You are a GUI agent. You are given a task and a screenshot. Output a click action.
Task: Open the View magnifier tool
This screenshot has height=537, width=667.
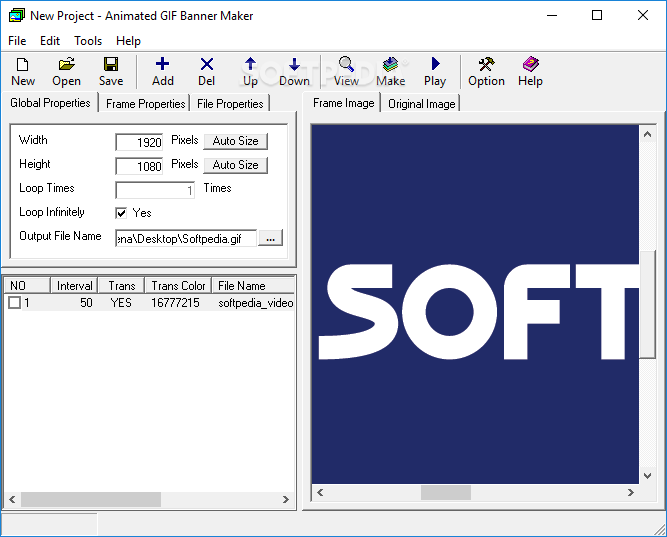(346, 71)
